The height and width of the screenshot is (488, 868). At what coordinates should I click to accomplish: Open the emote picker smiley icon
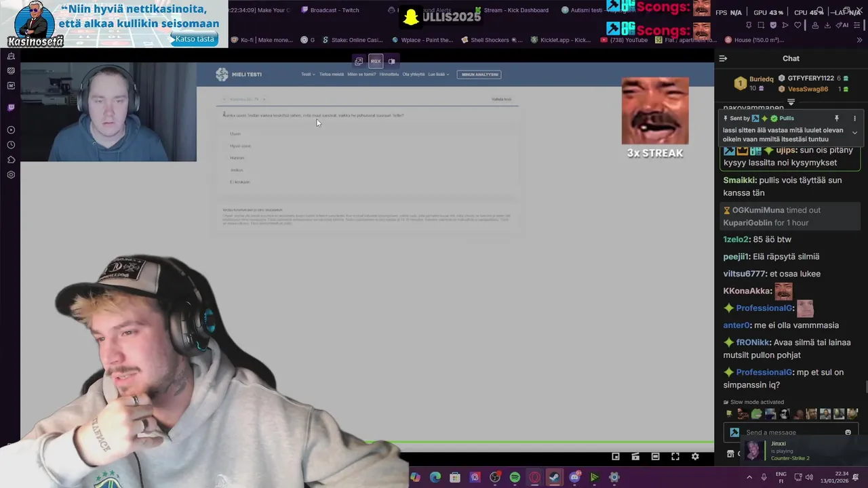[x=848, y=432]
